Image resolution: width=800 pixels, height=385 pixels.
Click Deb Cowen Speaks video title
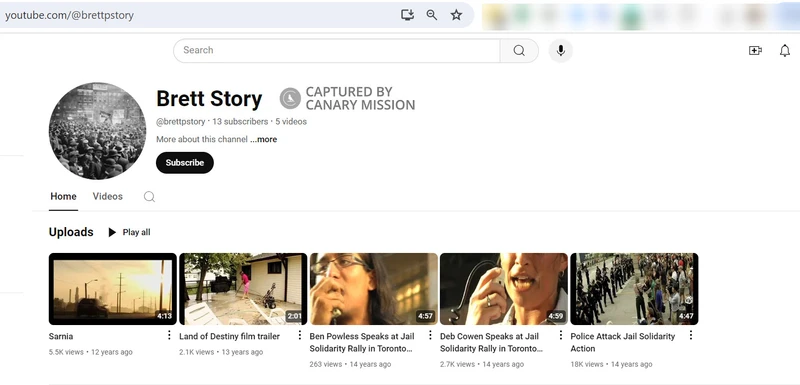[x=491, y=343]
